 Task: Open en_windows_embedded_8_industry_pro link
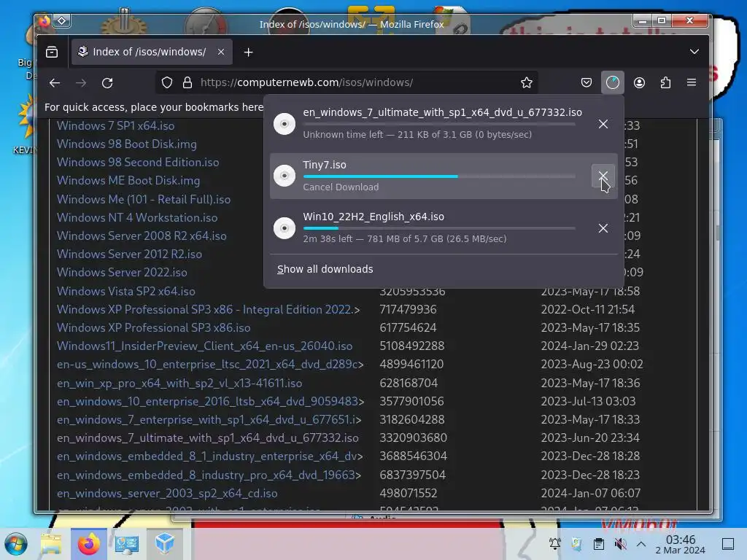pyautogui.click(x=209, y=475)
